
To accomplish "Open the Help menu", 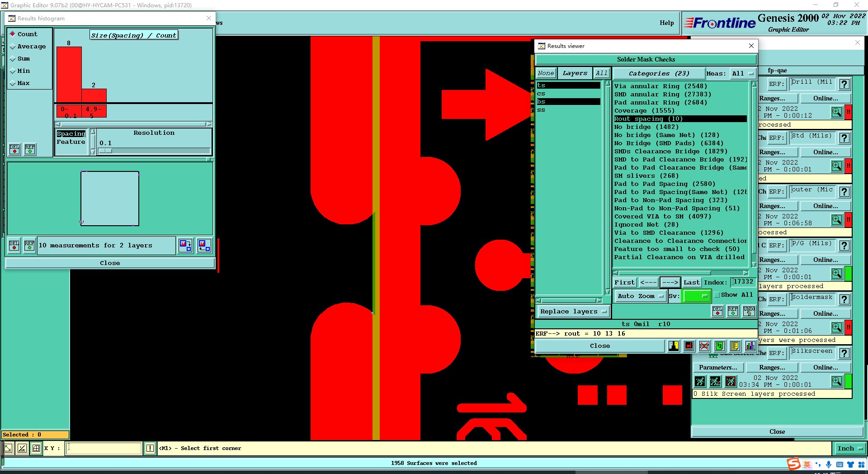I will (x=666, y=23).
